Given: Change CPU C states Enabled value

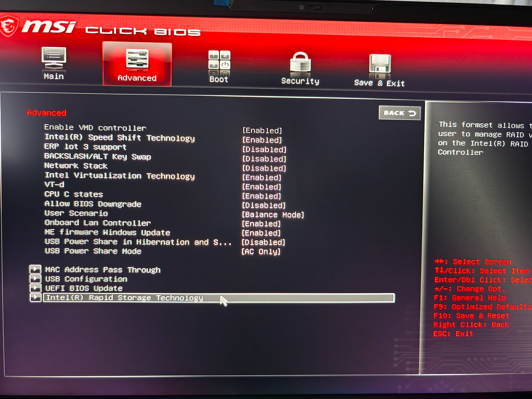Looking at the screenshot, I should pos(261,196).
